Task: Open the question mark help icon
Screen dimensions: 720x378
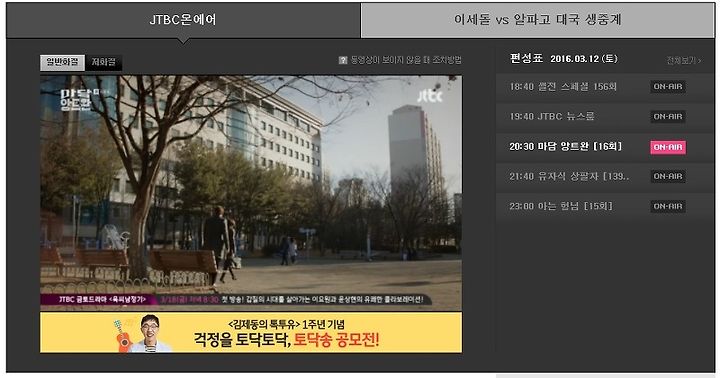Action: 343,60
